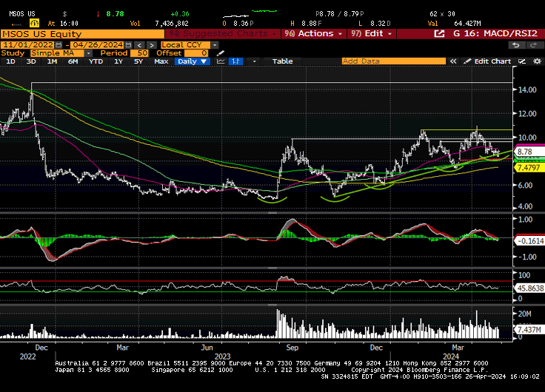Click the Add Data input box

[x=393, y=61]
